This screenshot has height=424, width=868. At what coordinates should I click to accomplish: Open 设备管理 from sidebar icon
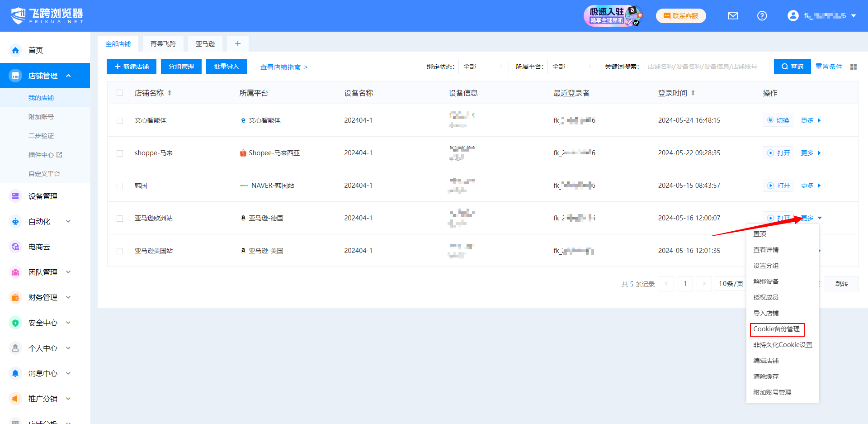click(15, 196)
